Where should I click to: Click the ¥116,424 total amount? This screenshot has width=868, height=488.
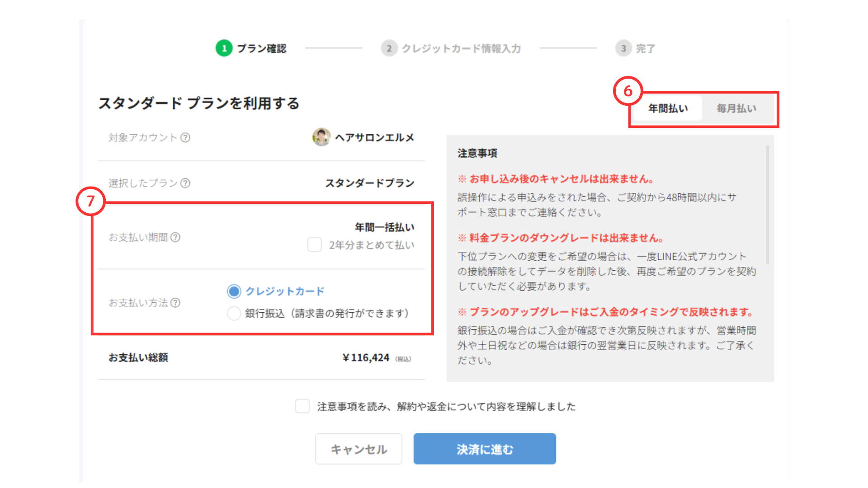pos(366,358)
